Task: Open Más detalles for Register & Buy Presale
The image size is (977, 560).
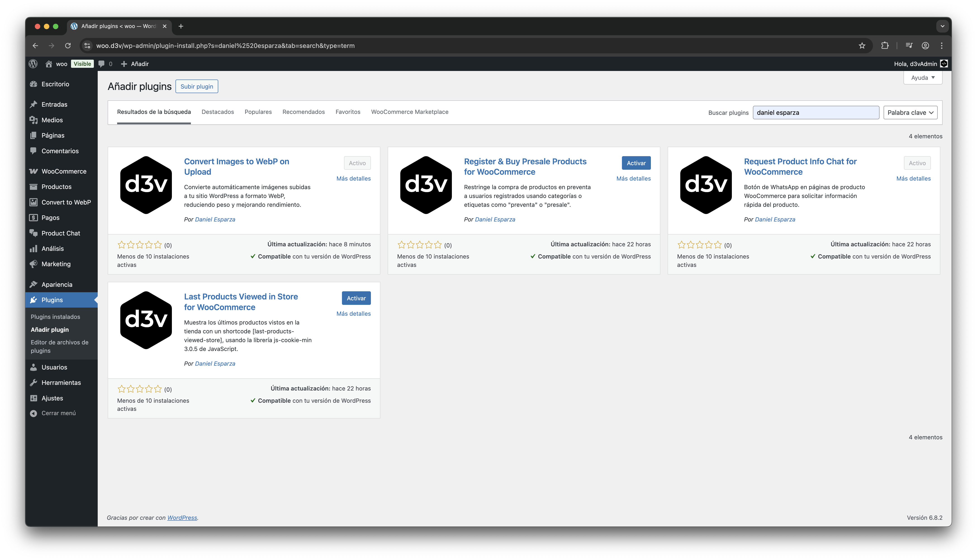Action: 633,179
